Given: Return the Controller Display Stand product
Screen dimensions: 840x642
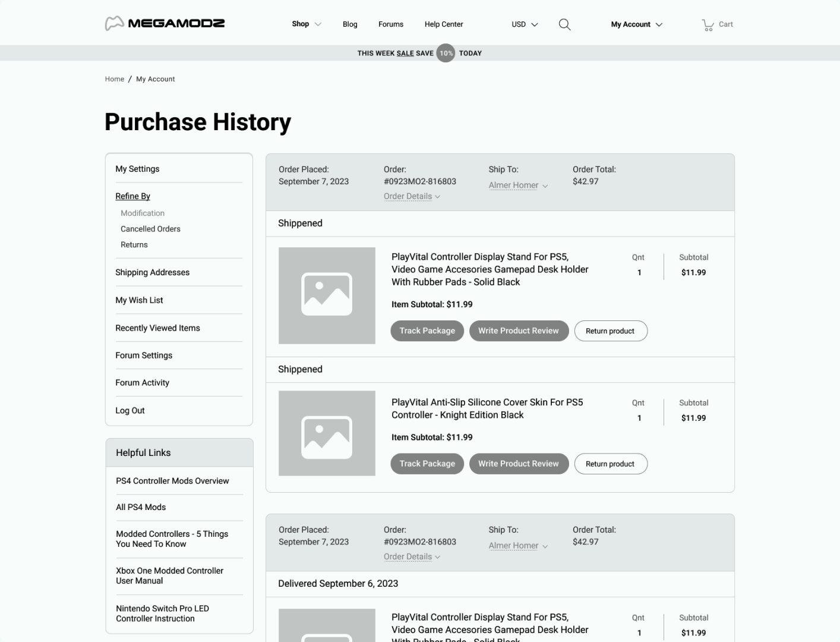Looking at the screenshot, I should pyautogui.click(x=610, y=331).
